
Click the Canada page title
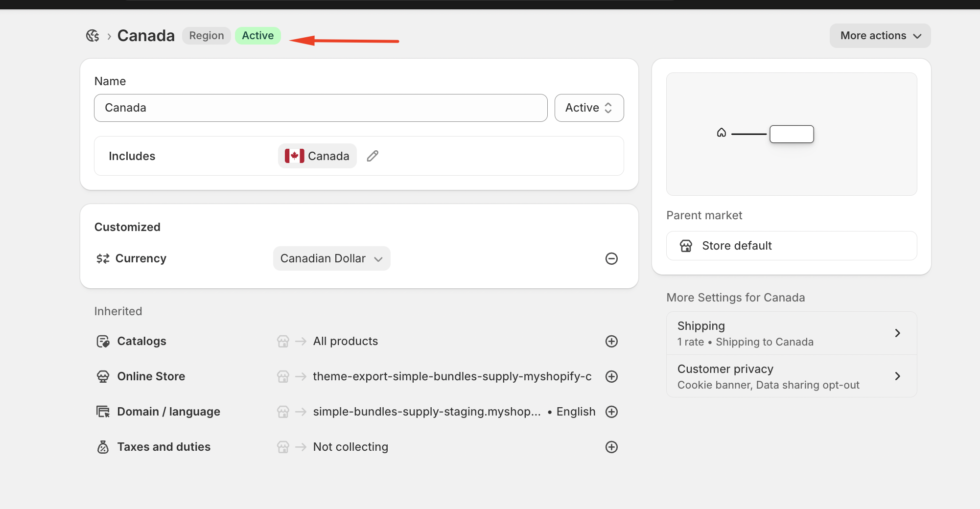click(146, 36)
